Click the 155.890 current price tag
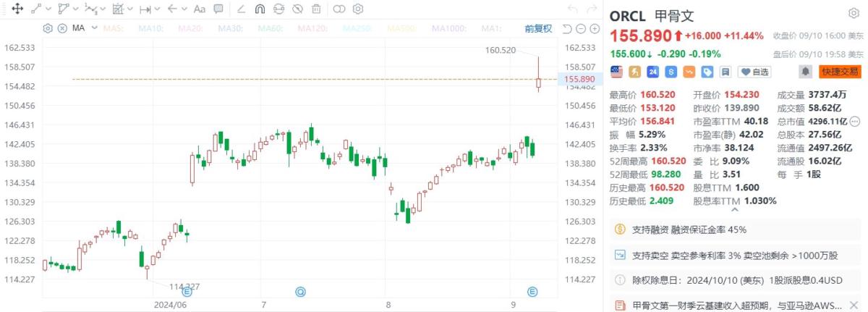868x312 pixels. pyautogui.click(x=578, y=79)
